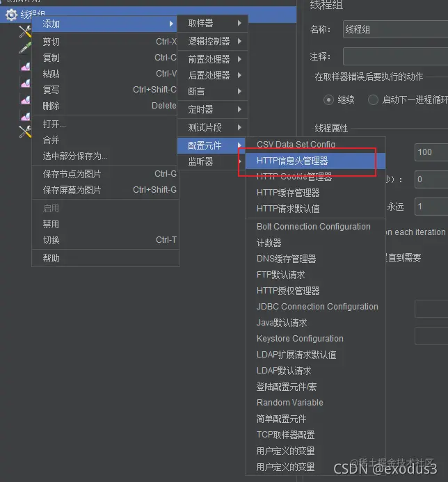Viewport: 448px width, 482px height.
Task: Expand the 断言 submenu arrow
Action: point(239,91)
